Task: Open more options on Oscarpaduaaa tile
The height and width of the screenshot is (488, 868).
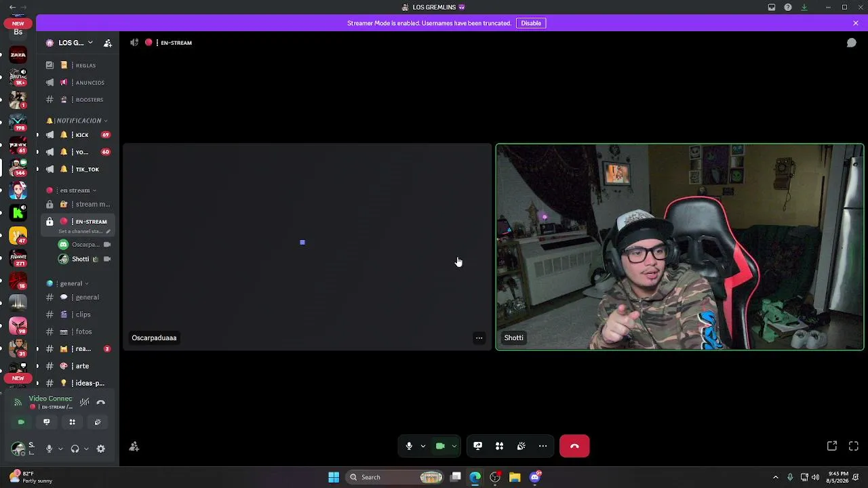Action: pyautogui.click(x=479, y=338)
